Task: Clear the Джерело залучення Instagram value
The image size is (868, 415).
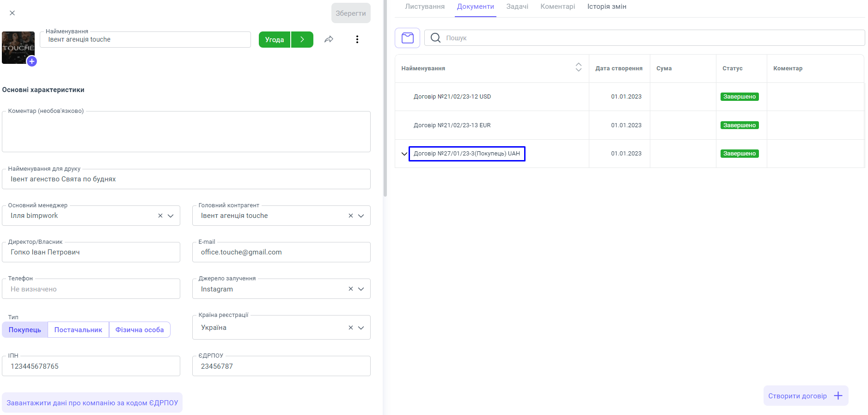Action: [351, 289]
